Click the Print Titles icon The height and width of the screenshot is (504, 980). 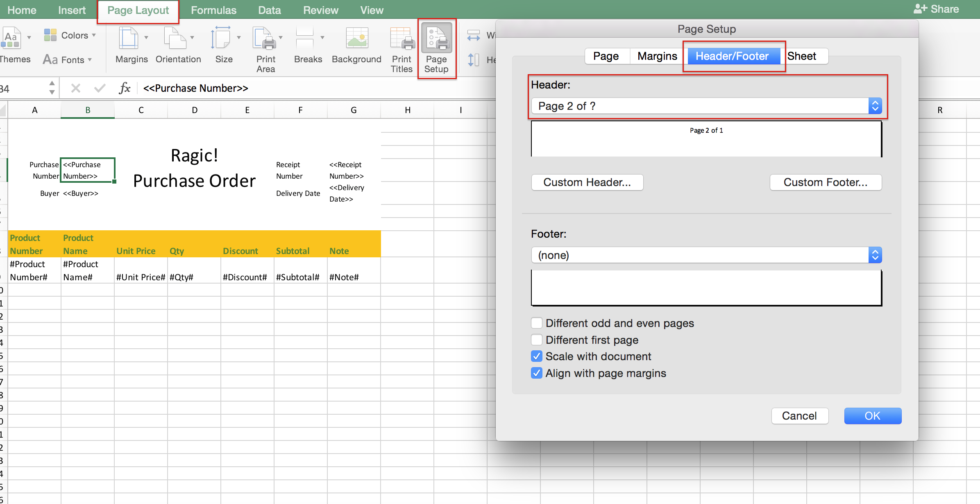pos(402,39)
